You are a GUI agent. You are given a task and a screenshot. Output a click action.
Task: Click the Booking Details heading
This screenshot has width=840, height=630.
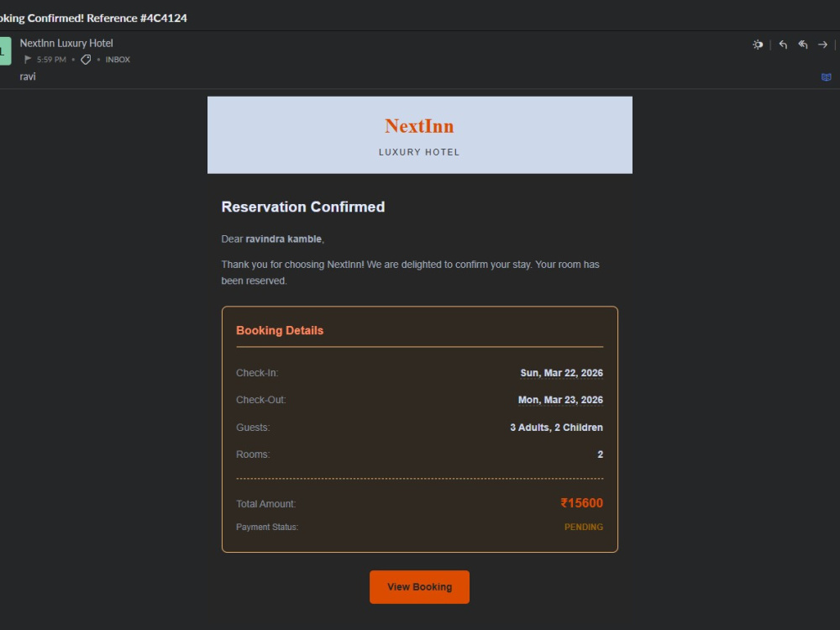click(280, 330)
